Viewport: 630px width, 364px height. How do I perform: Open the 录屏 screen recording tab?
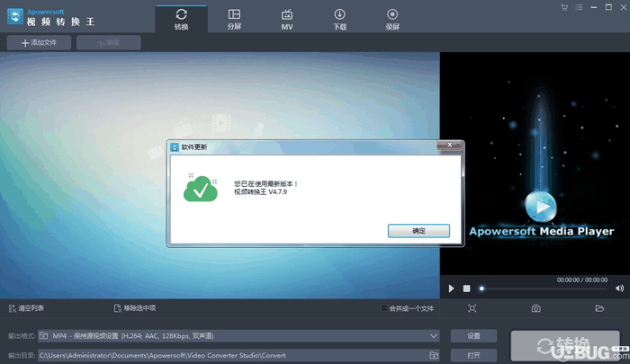coord(392,19)
